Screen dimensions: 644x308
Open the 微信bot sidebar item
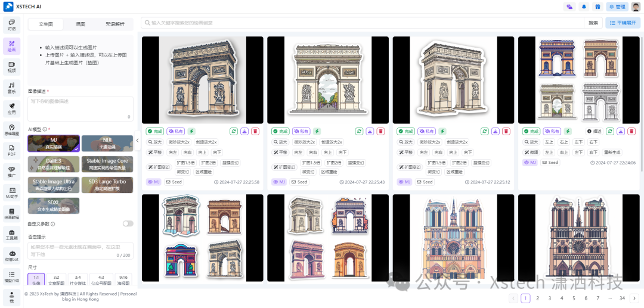click(11, 256)
